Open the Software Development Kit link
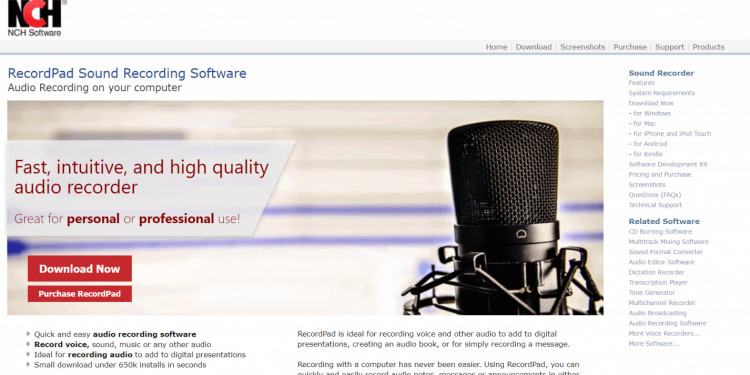 [x=668, y=164]
